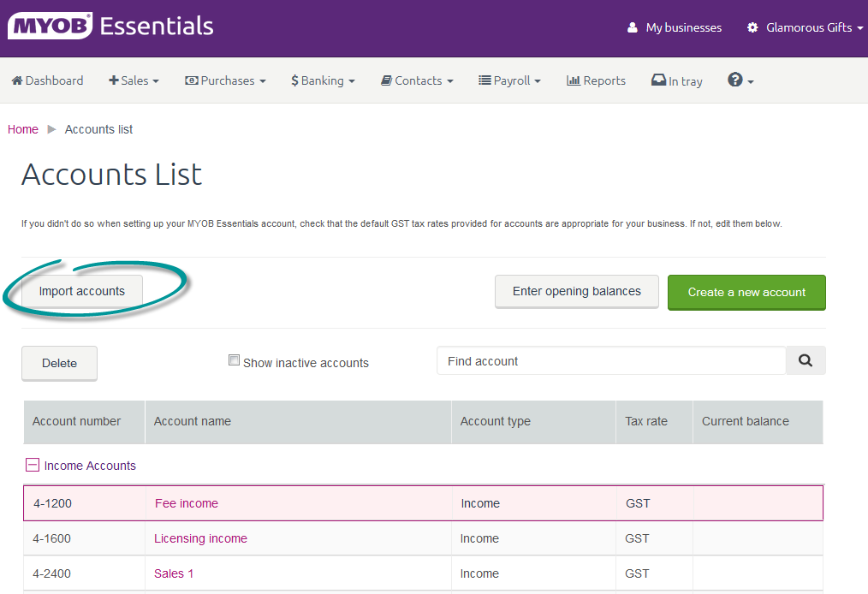Enable Show inactive accounts checkbox
Image resolution: width=868 pixels, height=594 pixels.
click(x=234, y=361)
